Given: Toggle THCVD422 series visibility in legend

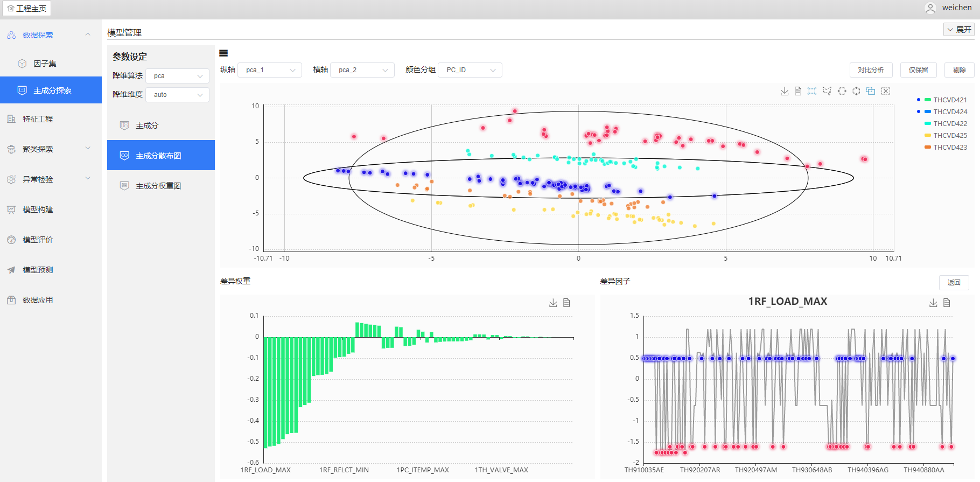Looking at the screenshot, I should (x=949, y=124).
